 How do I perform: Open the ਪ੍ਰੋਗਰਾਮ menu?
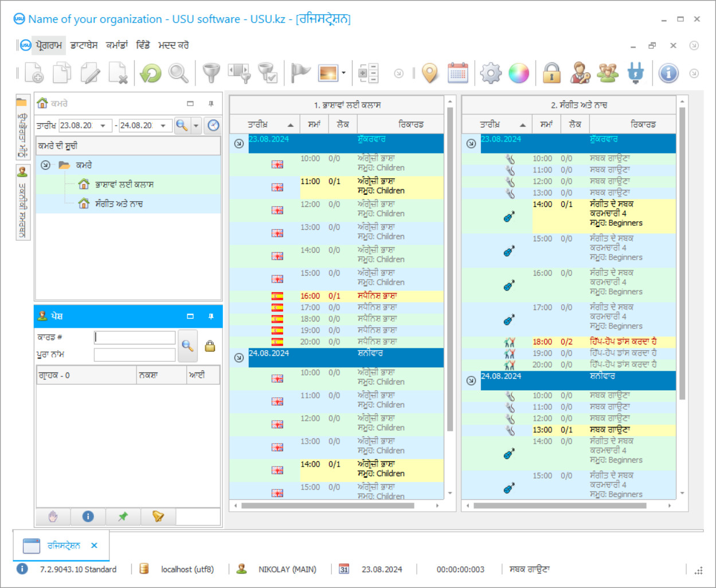(x=49, y=45)
